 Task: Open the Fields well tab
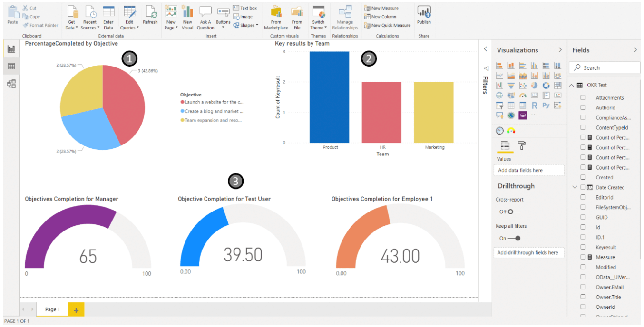[x=505, y=146]
